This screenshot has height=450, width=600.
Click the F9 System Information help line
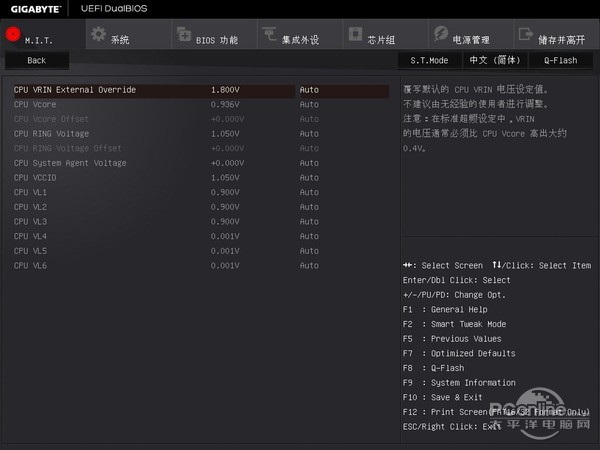coord(459,383)
